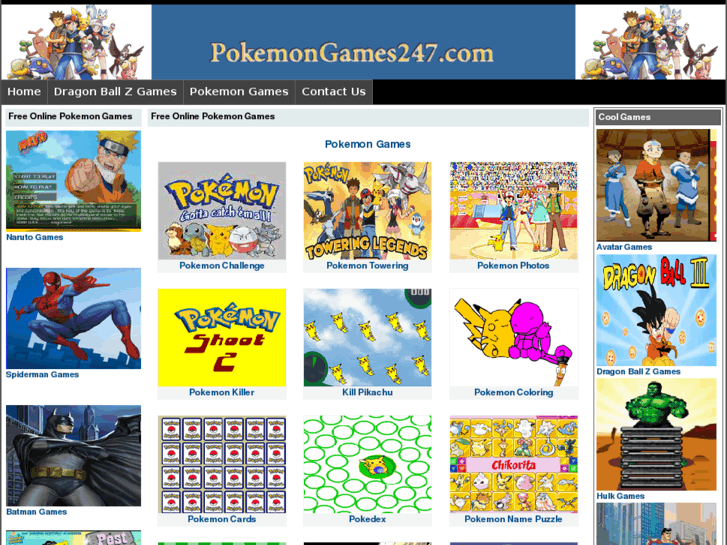The width and height of the screenshot is (727, 545).
Task: Click the Avatar characters thumbnail
Action: point(657,185)
